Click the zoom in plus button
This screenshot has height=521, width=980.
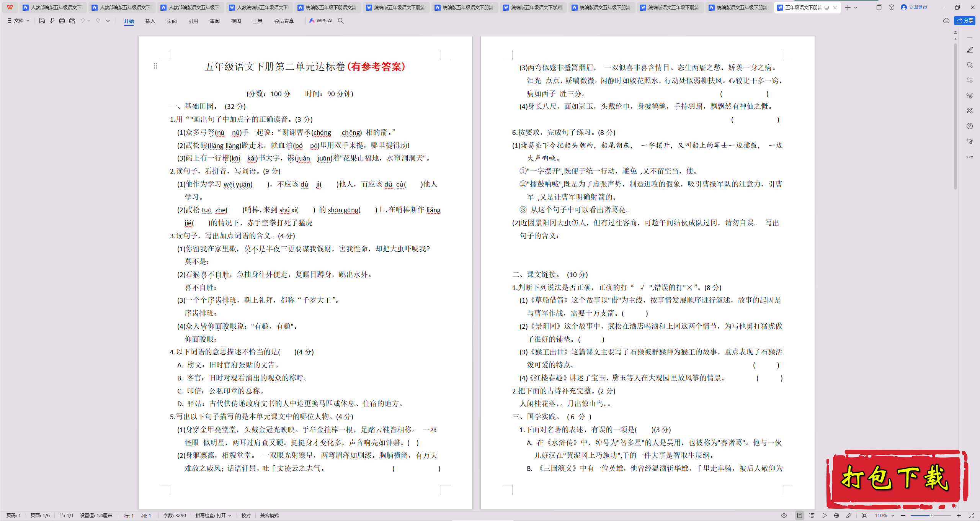(x=959, y=516)
